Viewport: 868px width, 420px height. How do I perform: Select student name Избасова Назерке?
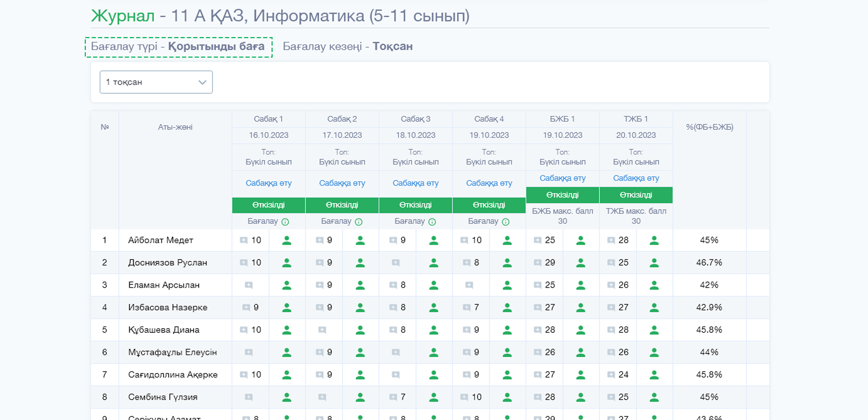point(167,307)
